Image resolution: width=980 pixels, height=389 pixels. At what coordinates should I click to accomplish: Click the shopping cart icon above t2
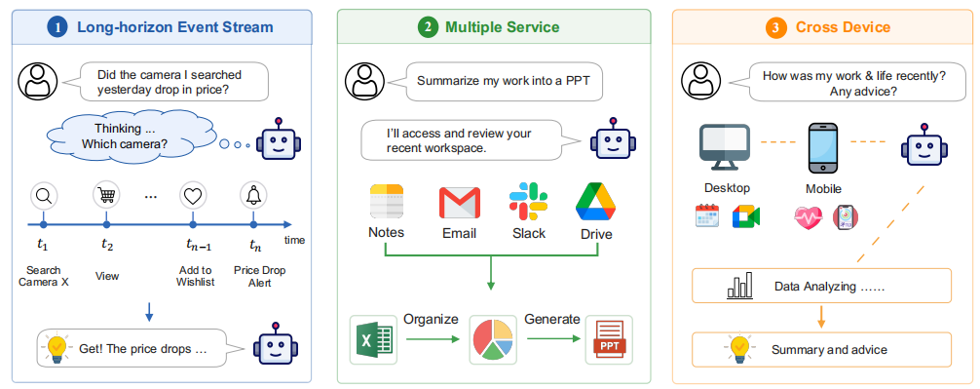point(106,196)
